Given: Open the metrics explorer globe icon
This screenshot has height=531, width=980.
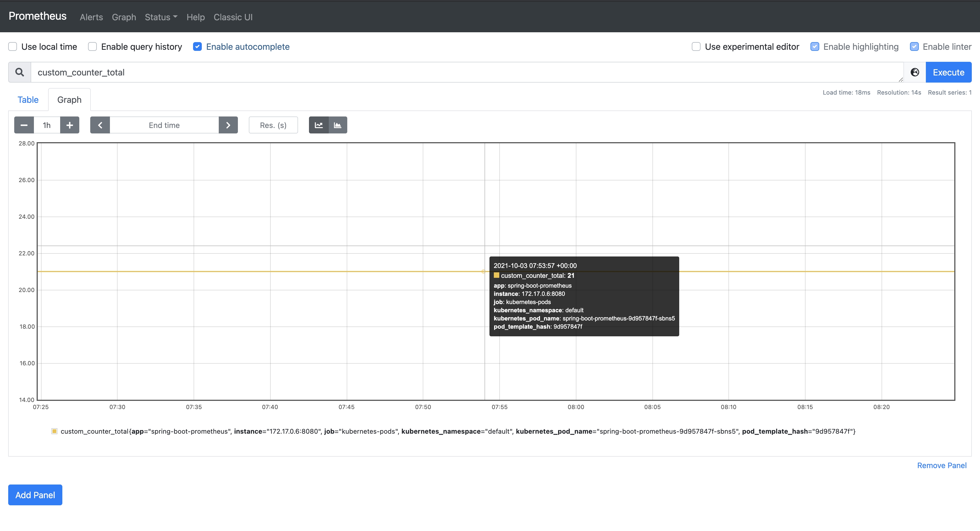Looking at the screenshot, I should [915, 72].
